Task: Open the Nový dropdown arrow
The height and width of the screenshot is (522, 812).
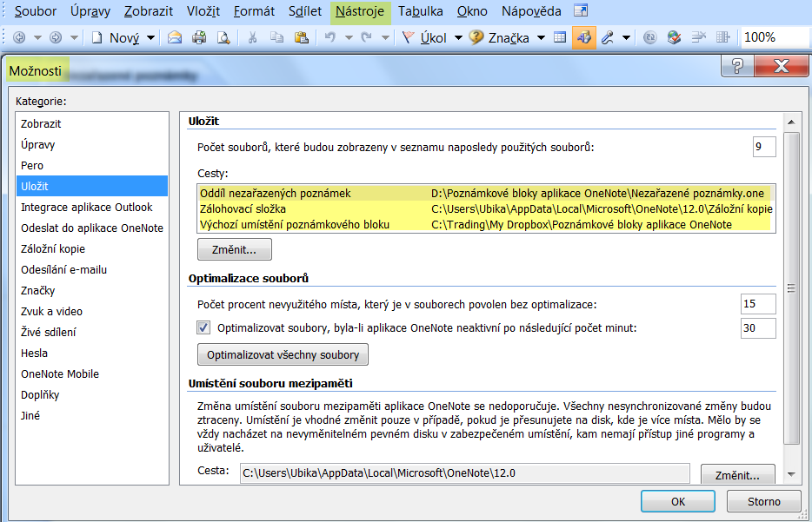Action: pos(150,37)
